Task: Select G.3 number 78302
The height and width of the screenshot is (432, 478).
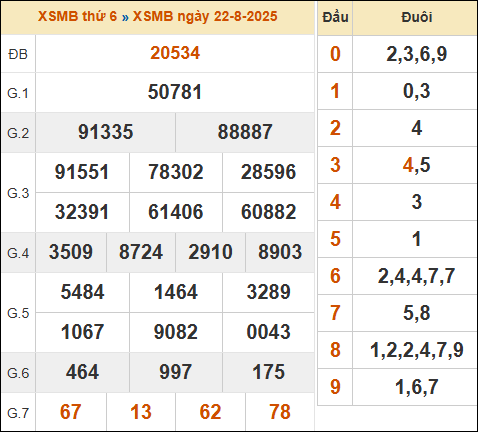Action: (176, 172)
